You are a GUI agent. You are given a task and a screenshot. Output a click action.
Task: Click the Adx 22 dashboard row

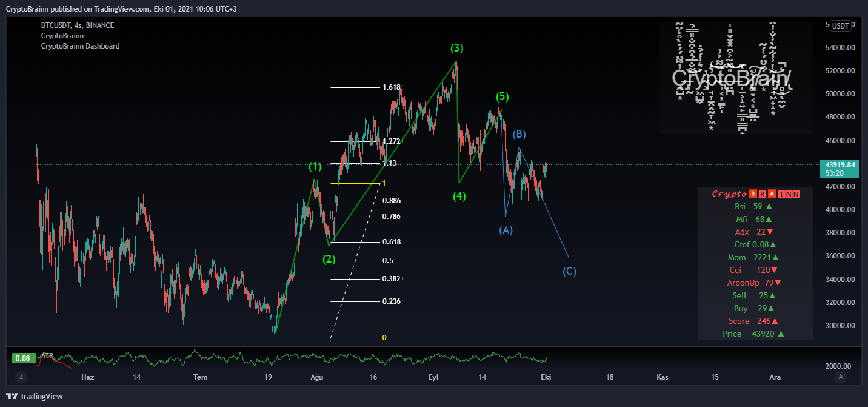(755, 232)
